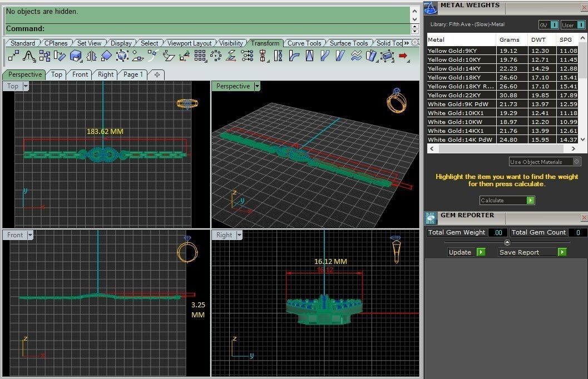Select the Rectangular Array grid tool
The height and width of the screenshot is (379, 588).
pyautogui.click(x=200, y=56)
